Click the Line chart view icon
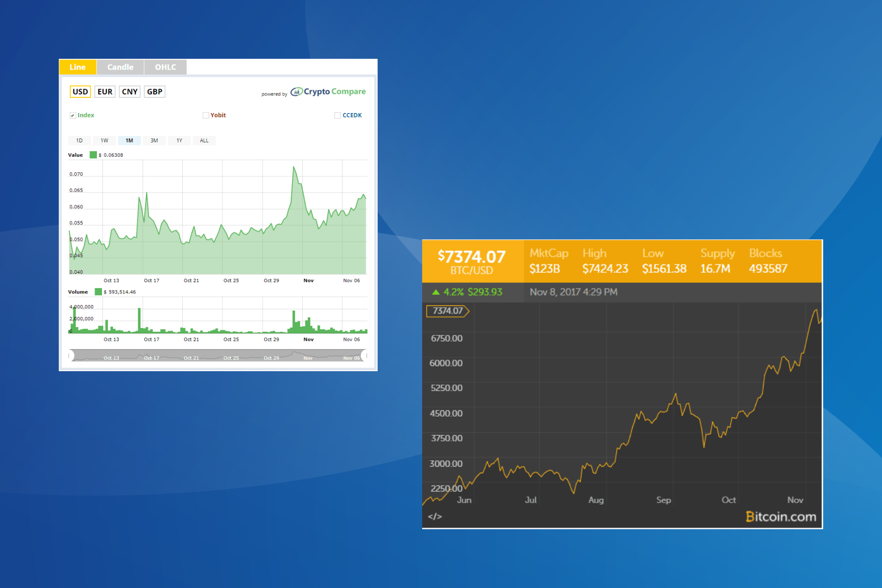Screen dimensions: 882x588 pyautogui.click(x=78, y=66)
